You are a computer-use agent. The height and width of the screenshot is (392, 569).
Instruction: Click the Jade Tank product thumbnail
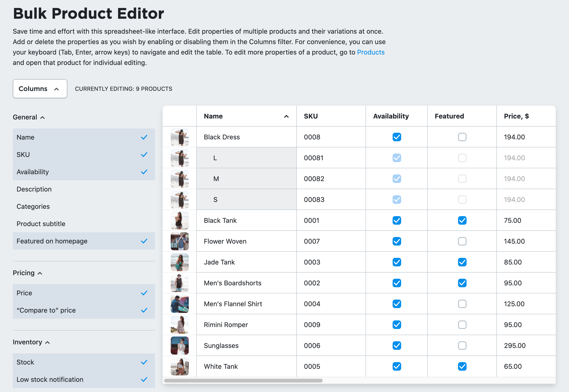pyautogui.click(x=180, y=262)
